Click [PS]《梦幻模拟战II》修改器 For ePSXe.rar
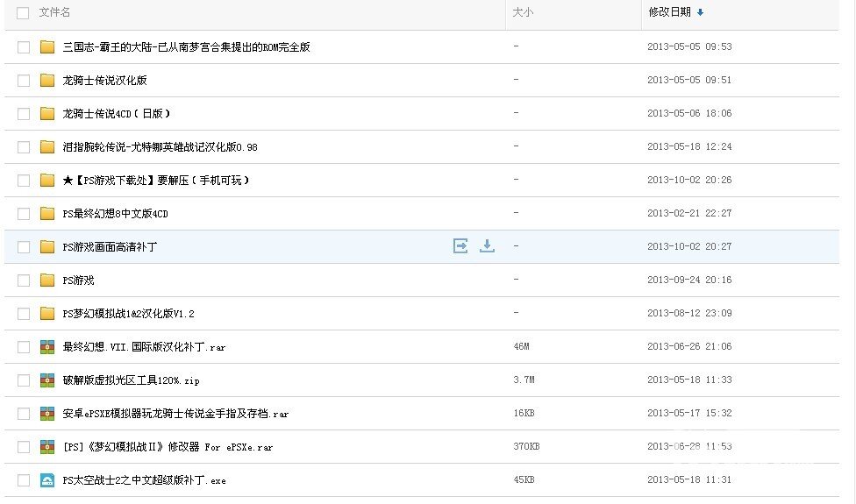This screenshot has height=504, width=856. point(168,447)
